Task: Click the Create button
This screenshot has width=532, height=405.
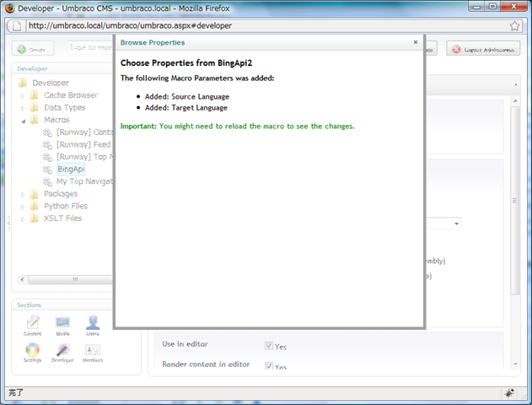Action: pyautogui.click(x=33, y=49)
